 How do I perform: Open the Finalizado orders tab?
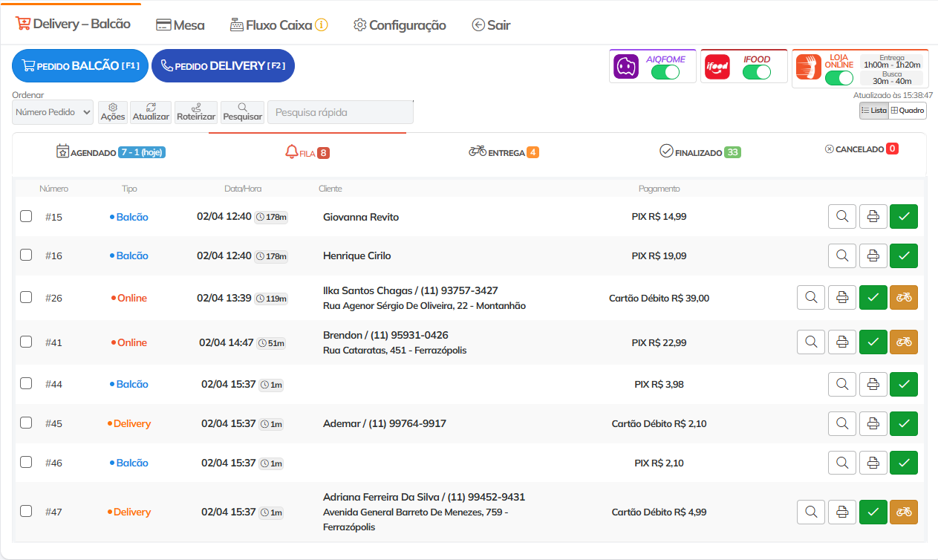point(700,152)
